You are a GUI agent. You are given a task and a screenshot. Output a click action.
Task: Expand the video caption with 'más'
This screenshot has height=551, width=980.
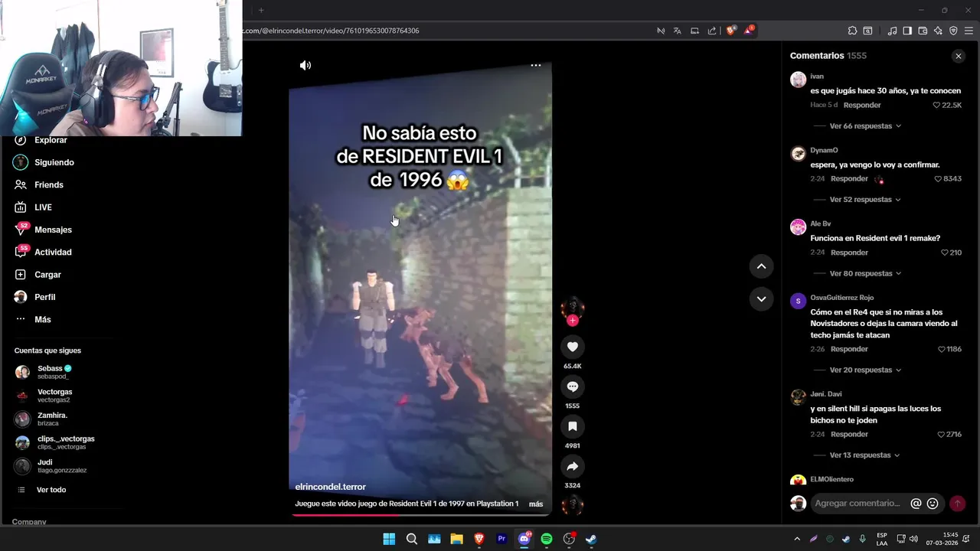[x=536, y=504]
